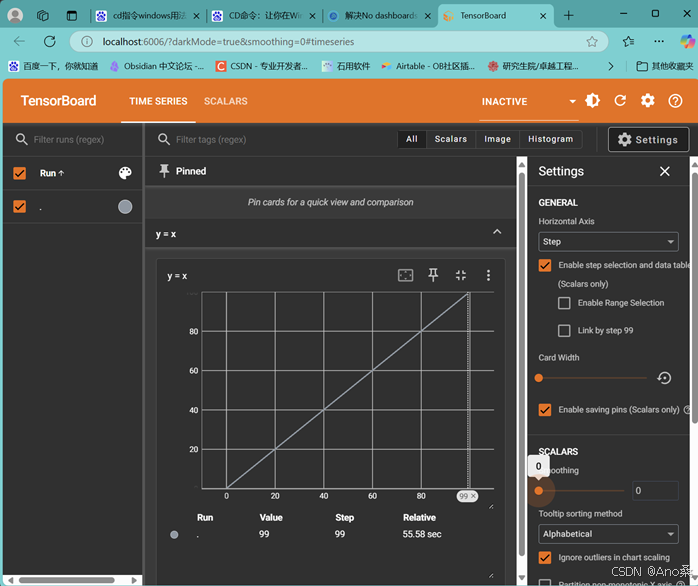Show All card types

(x=412, y=139)
